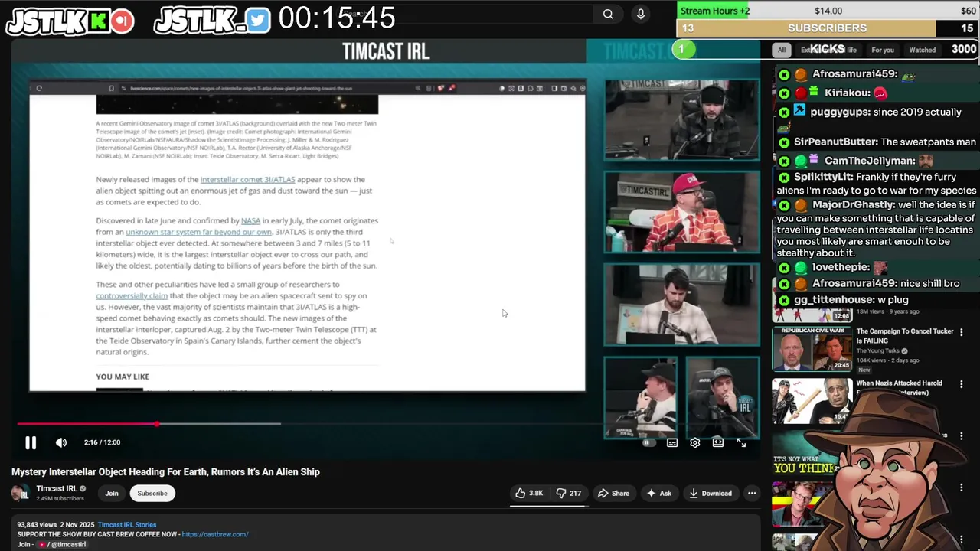Download the video
This screenshot has width=980, height=551.
coord(710,494)
